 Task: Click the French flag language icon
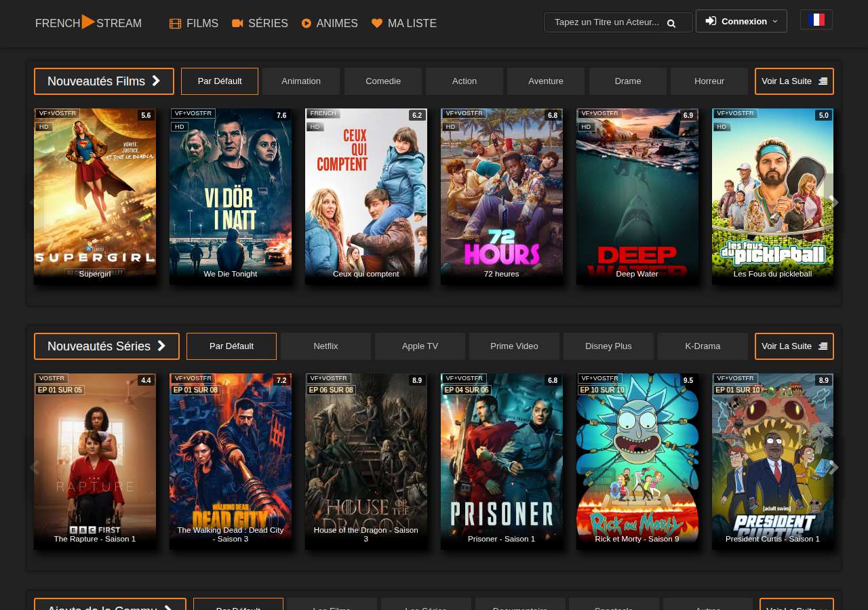[x=816, y=20]
